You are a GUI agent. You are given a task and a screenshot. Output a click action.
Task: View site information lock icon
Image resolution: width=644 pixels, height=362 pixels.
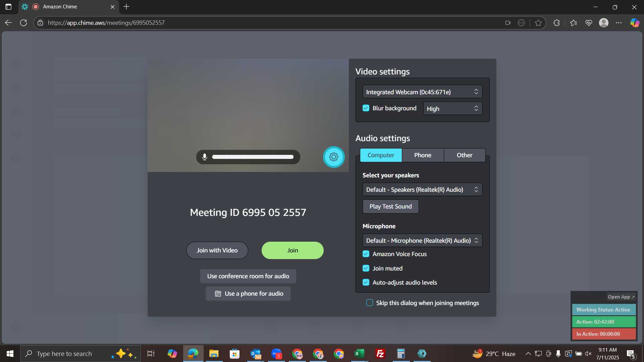coord(40,23)
